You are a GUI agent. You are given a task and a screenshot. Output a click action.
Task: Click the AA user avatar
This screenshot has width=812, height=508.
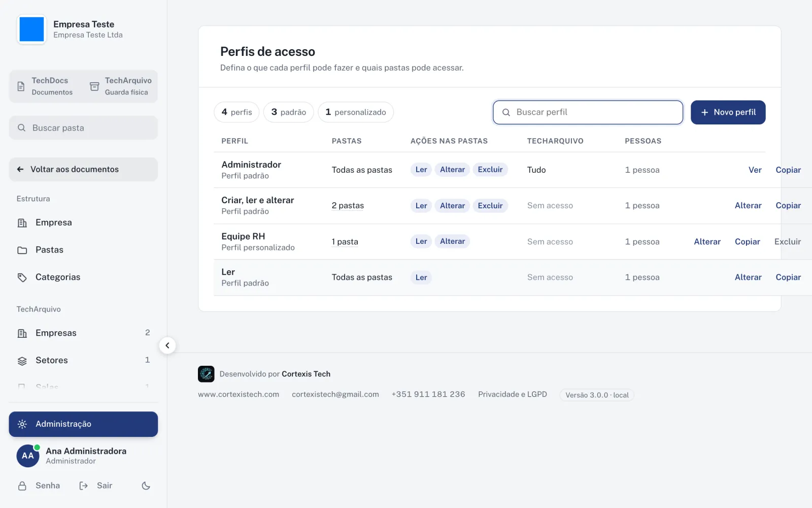coord(28,456)
